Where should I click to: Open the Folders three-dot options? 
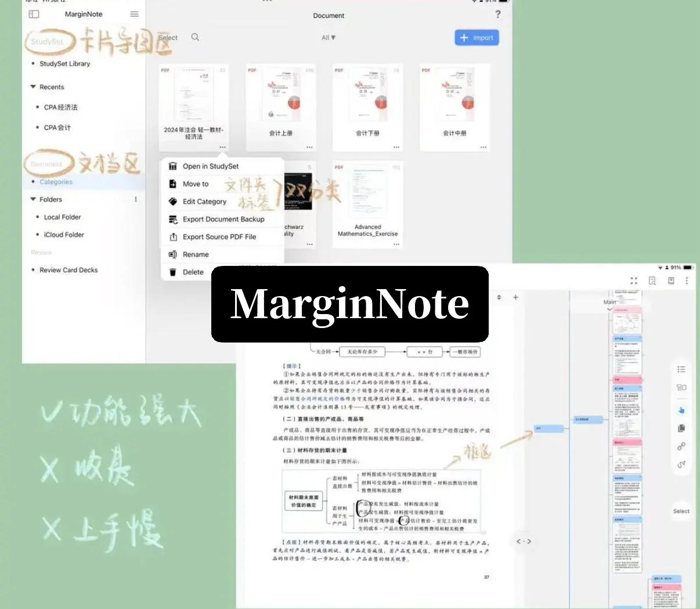136,199
